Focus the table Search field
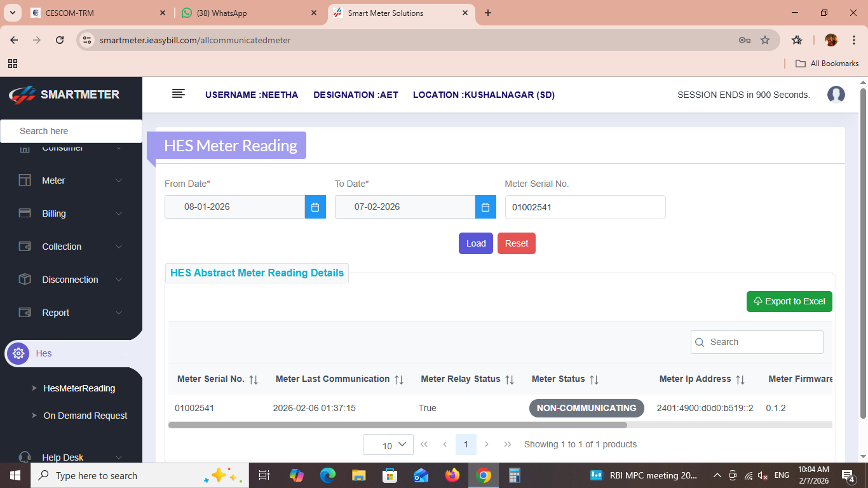The image size is (868, 488). (757, 342)
